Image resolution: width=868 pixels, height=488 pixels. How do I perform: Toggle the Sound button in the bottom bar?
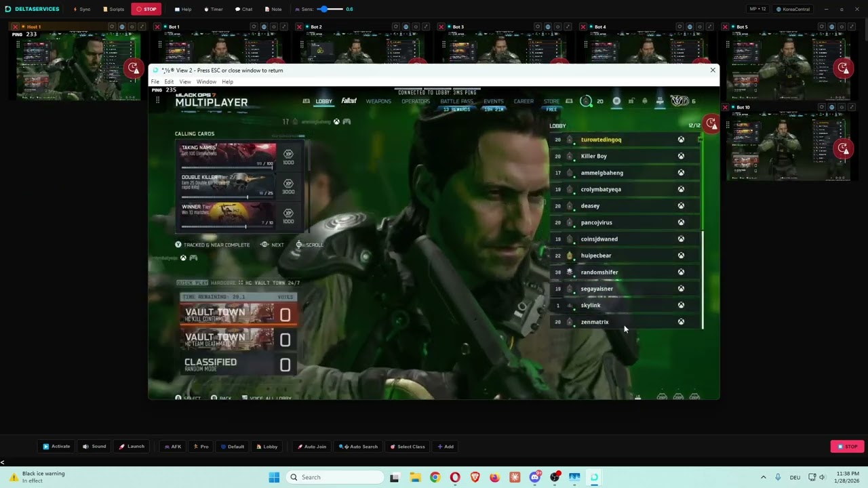click(x=95, y=447)
